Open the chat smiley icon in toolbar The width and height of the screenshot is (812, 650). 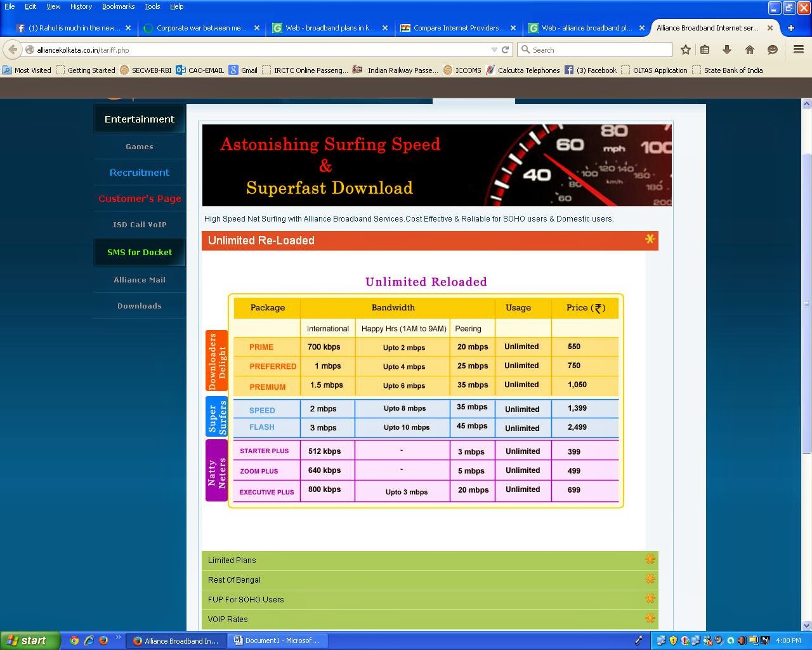point(773,50)
